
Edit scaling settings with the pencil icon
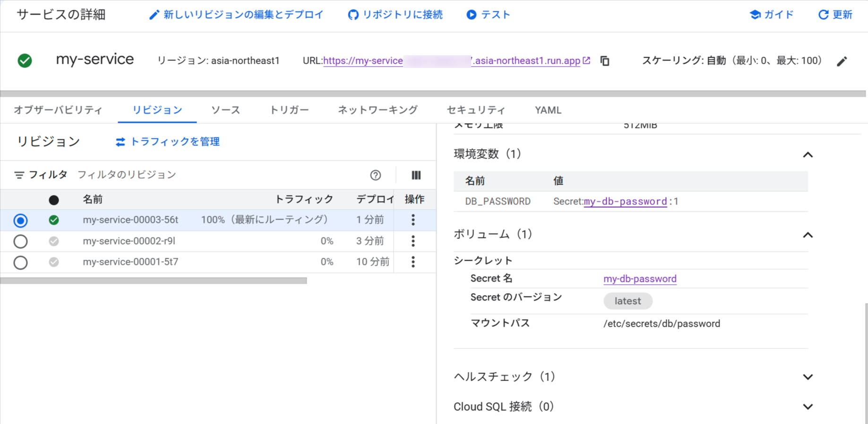tap(842, 61)
